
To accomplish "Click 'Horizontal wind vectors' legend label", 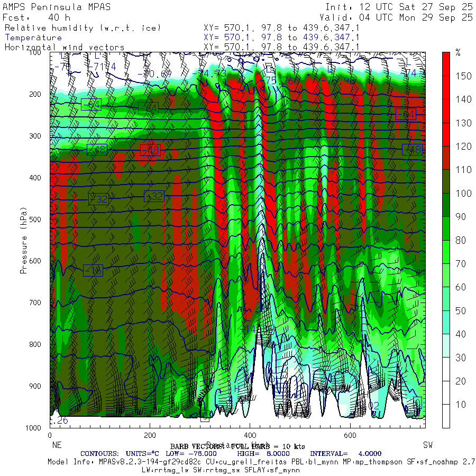I will [65, 48].
